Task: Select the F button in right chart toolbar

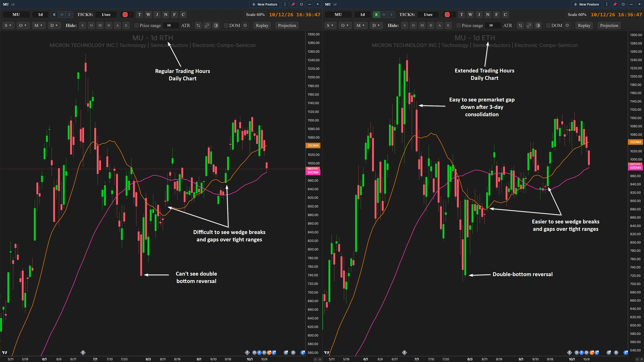Action: click(497, 14)
